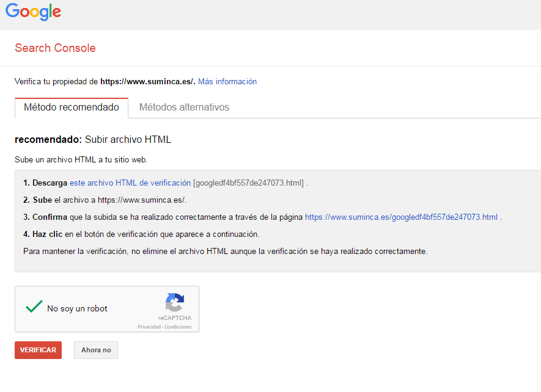Click the "Ahora no" button
The height and width of the screenshot is (392, 541).
[96, 350]
